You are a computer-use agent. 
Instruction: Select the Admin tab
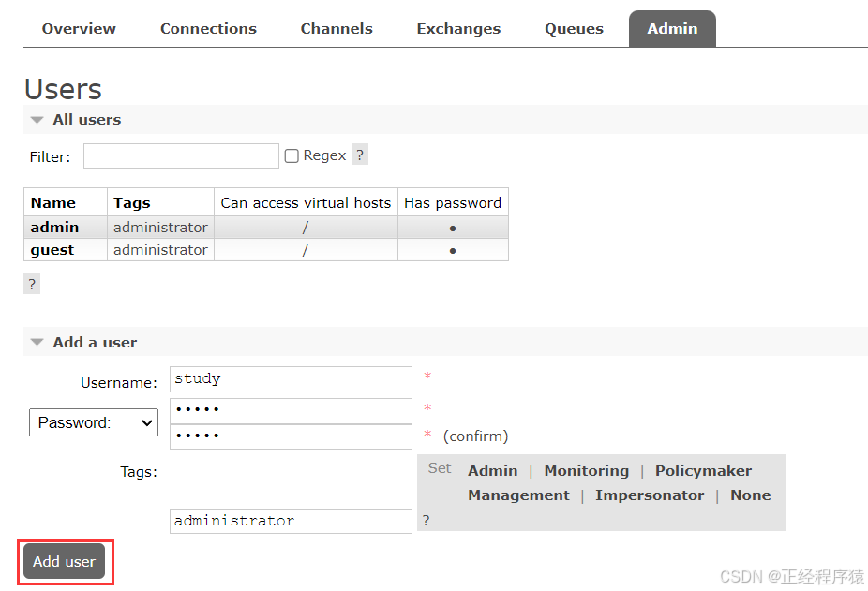pyautogui.click(x=673, y=29)
